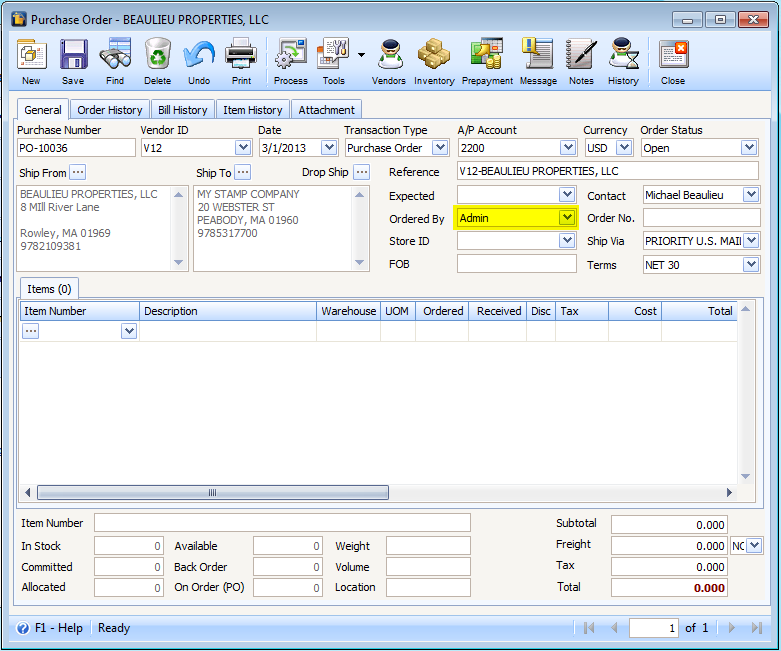Expand the Freight tax code dropdown
Screen dimensions: 781x651
(x=755, y=545)
